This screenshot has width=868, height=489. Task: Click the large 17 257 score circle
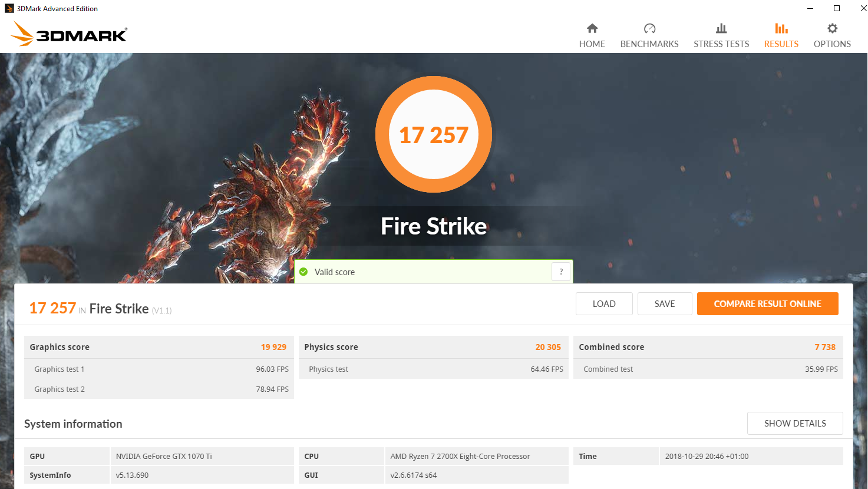tap(434, 134)
